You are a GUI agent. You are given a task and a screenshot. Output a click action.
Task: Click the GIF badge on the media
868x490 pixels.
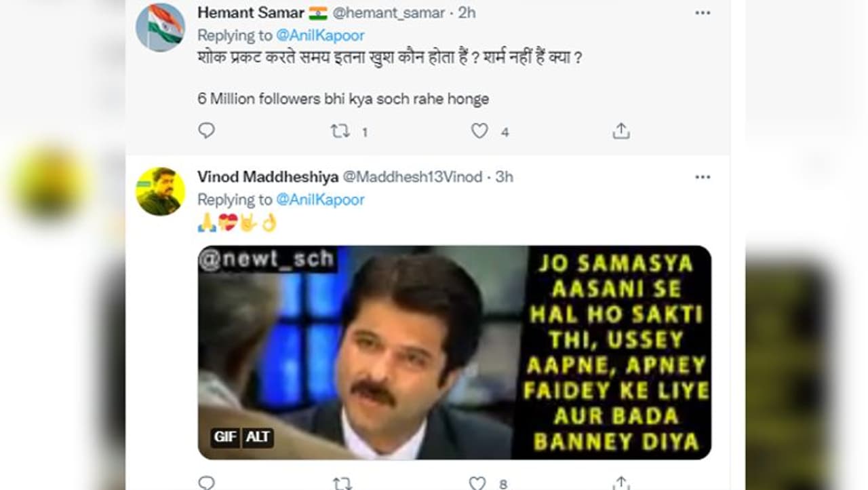tap(224, 437)
